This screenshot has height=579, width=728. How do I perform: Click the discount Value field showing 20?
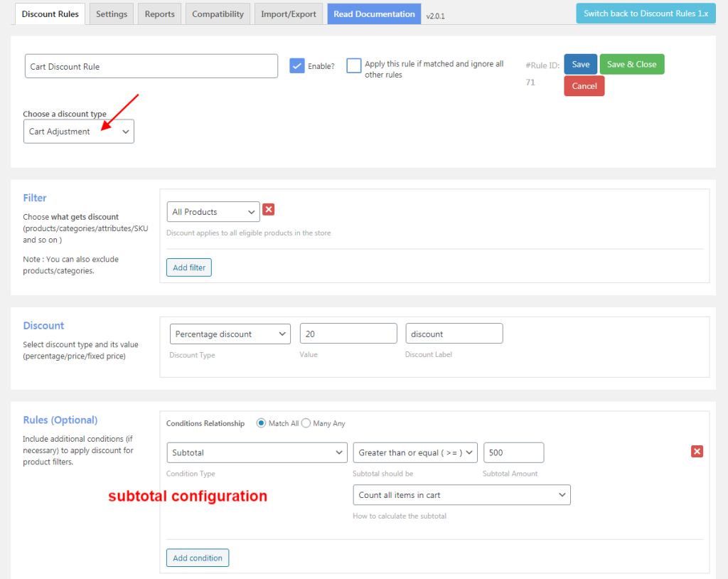point(348,334)
